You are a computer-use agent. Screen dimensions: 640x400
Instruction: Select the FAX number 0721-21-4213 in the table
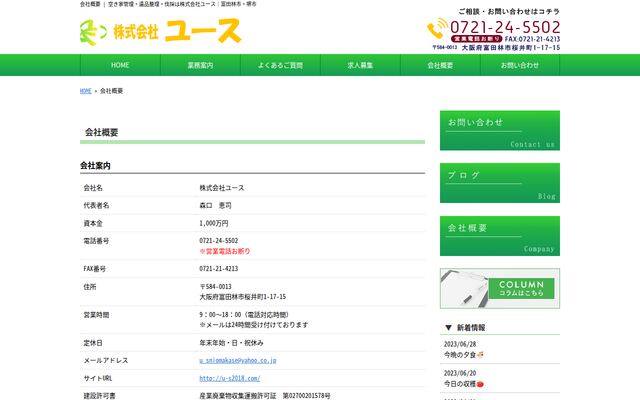[219, 269]
